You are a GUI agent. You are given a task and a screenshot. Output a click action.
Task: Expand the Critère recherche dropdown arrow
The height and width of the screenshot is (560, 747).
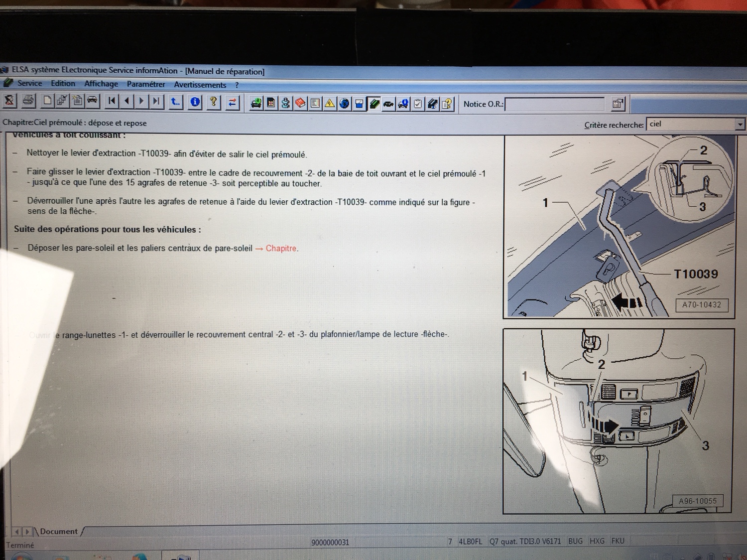tap(740, 125)
